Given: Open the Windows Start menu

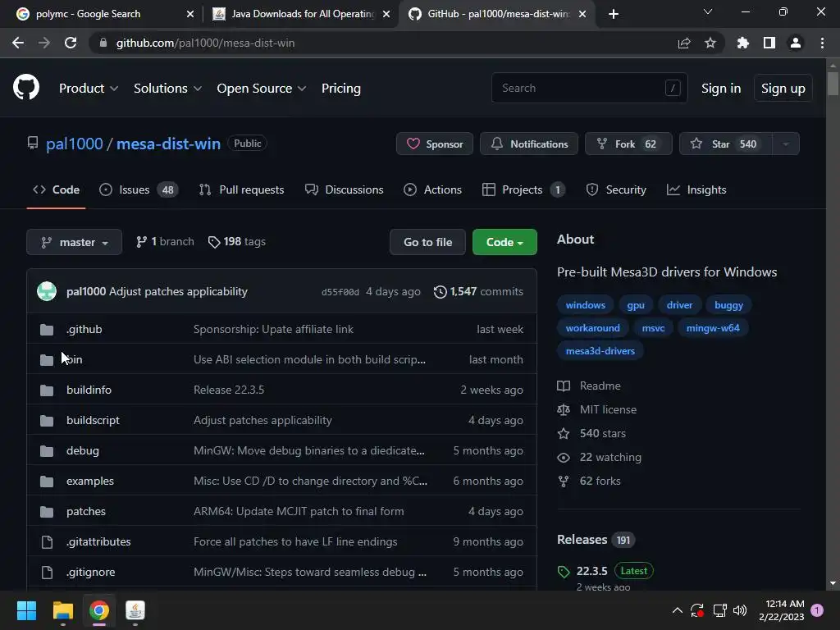Looking at the screenshot, I should point(26,610).
